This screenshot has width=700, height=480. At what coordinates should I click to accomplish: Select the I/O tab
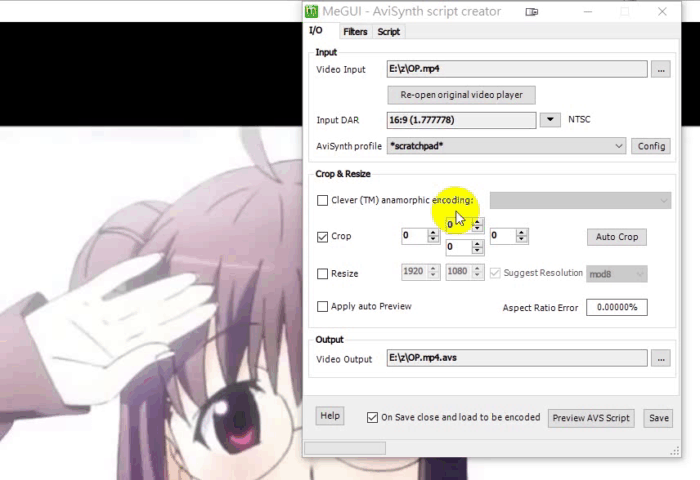pos(316,30)
